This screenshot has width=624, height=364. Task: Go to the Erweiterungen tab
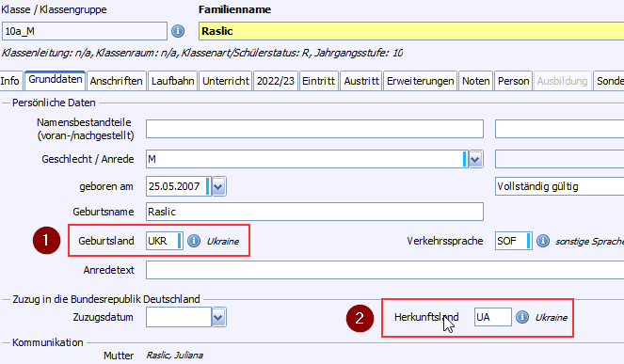(x=421, y=81)
